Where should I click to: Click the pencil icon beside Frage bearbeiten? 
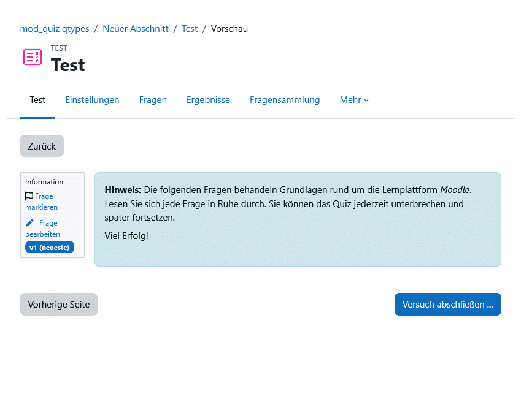click(30, 222)
